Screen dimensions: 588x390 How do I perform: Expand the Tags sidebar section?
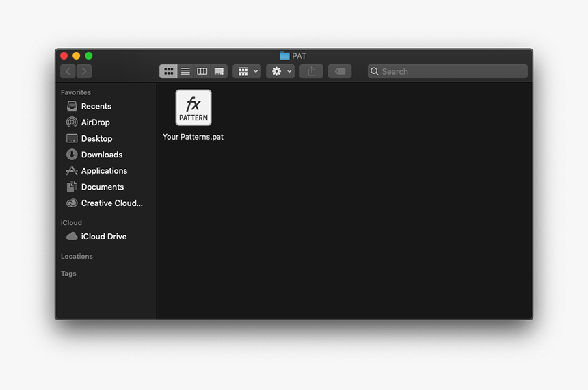68,274
